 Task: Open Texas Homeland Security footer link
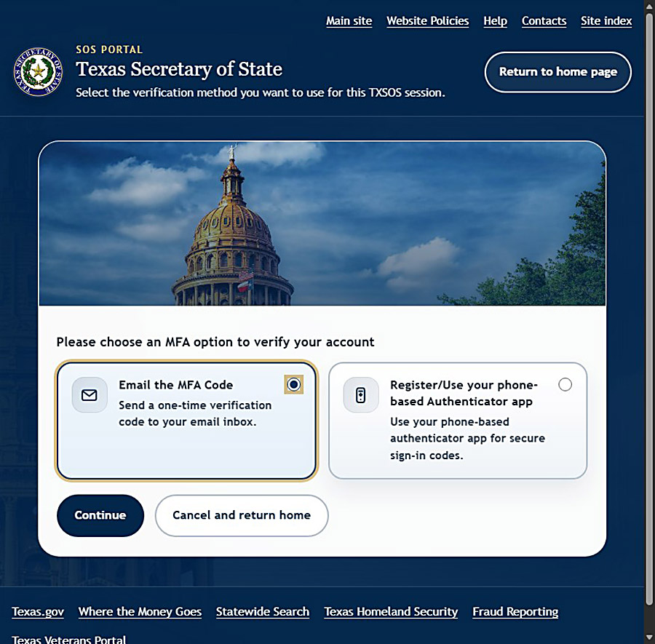(x=391, y=611)
